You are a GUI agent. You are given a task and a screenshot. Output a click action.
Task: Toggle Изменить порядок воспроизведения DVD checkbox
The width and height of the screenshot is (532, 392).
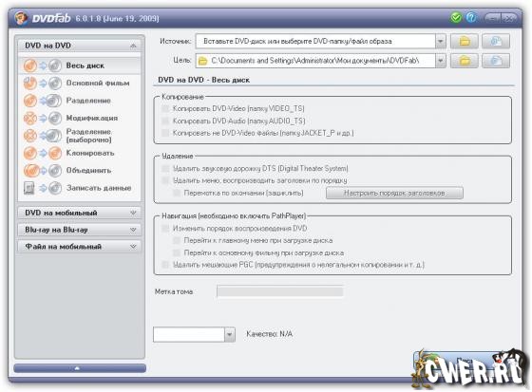pyautogui.click(x=165, y=229)
